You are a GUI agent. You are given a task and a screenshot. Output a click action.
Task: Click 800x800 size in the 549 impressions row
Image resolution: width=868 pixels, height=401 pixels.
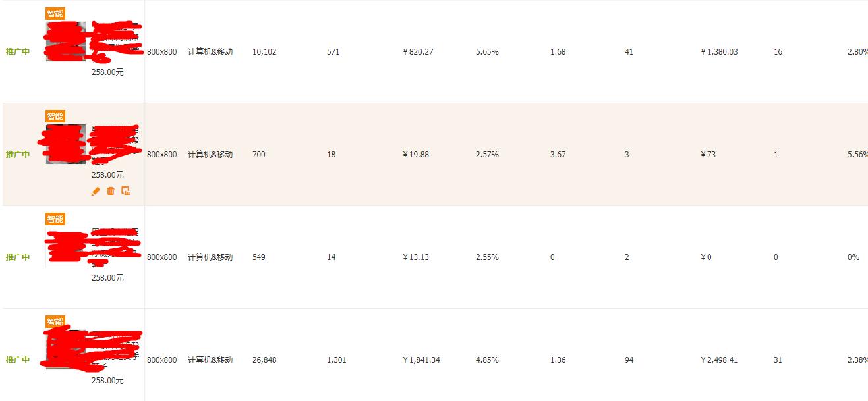point(161,257)
